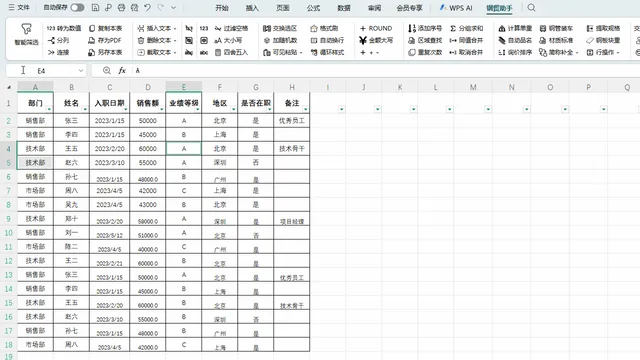Image resolution: width=640 pixels, height=360 pixels.
Task: Click 询价排序 price inquiry sort tool
Action: pos(515,52)
